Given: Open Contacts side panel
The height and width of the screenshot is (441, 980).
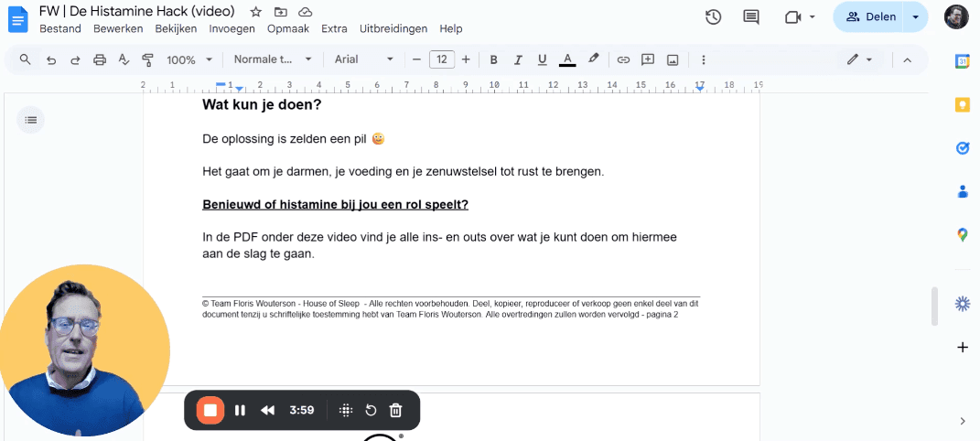Looking at the screenshot, I should click(962, 192).
